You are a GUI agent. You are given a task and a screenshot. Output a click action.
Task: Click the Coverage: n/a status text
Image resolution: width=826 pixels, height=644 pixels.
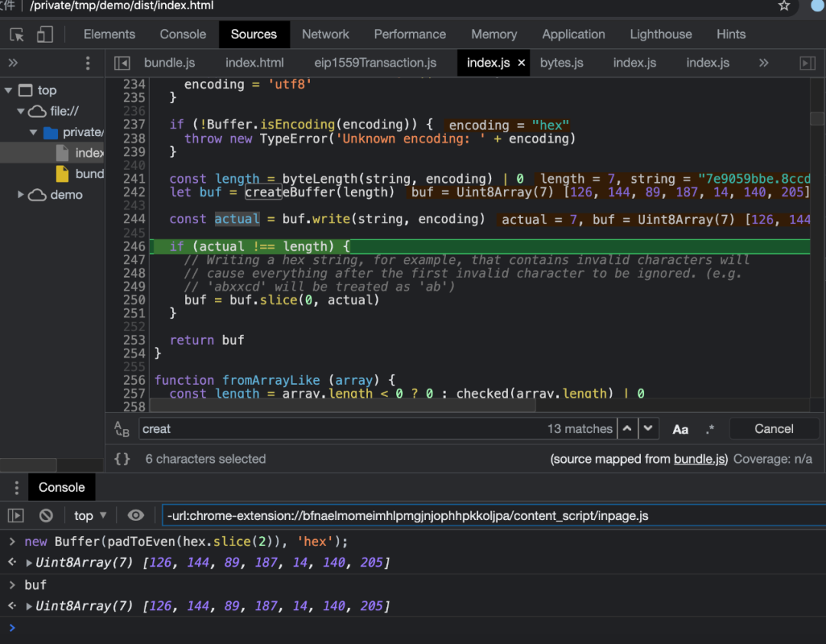coord(772,459)
